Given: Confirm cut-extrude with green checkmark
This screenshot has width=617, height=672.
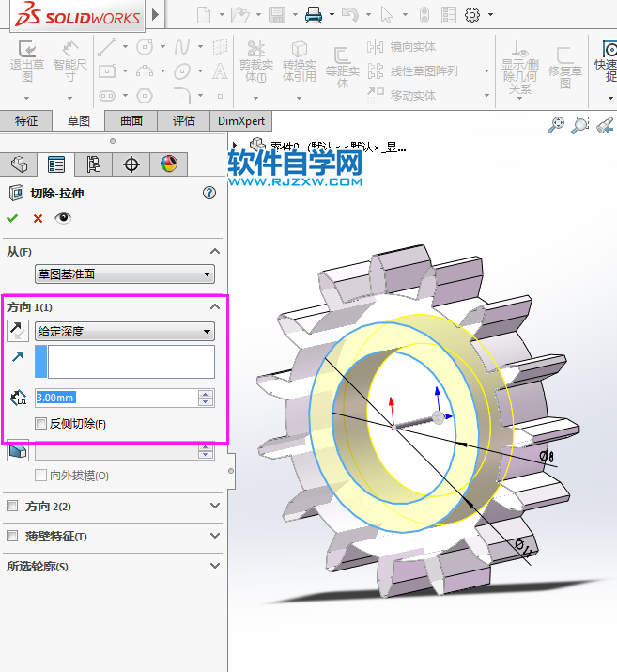Looking at the screenshot, I should [12, 218].
